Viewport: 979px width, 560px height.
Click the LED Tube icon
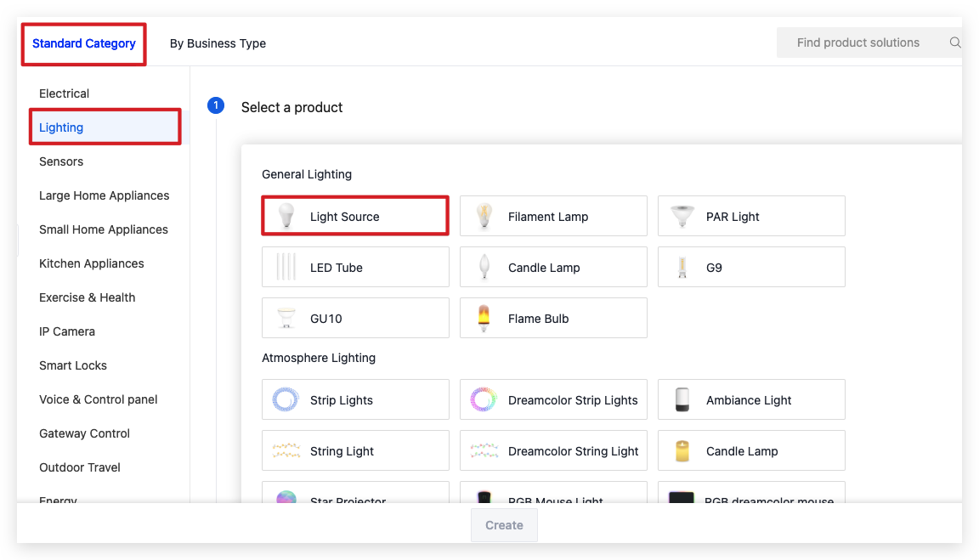point(286,267)
